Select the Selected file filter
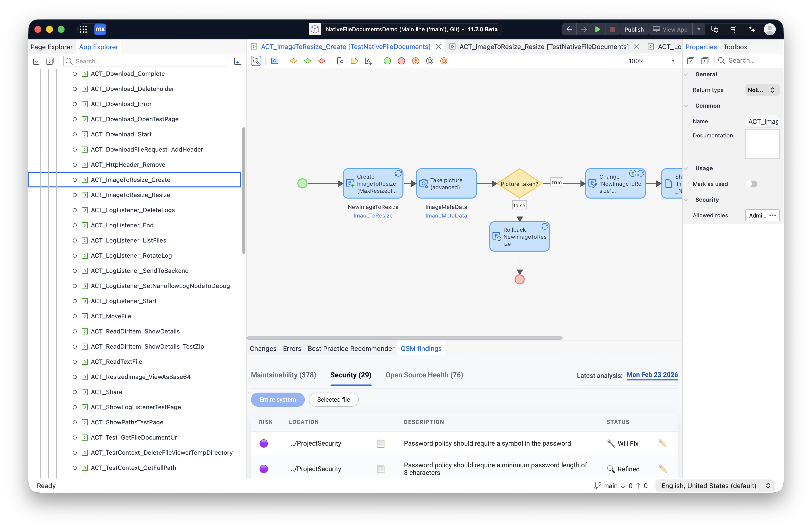The height and width of the screenshot is (530, 812). 333,400
